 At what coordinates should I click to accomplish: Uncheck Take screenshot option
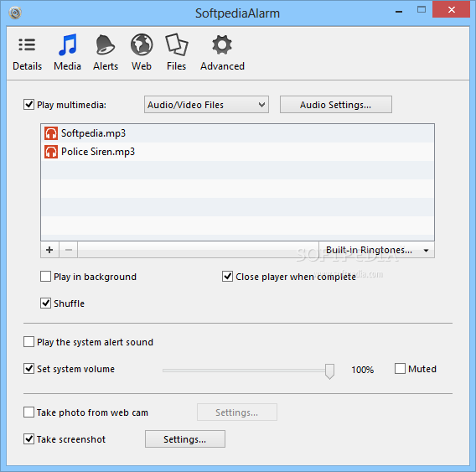[28, 439]
